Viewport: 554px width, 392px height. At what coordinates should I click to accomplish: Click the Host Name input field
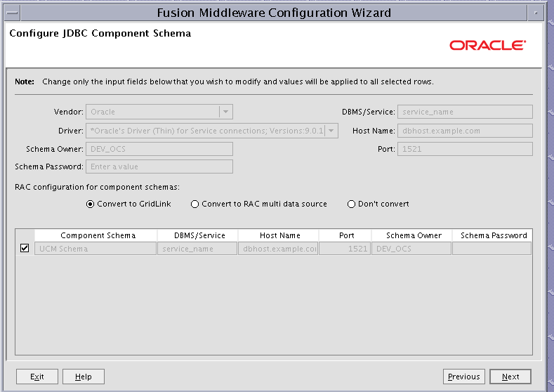coord(465,131)
